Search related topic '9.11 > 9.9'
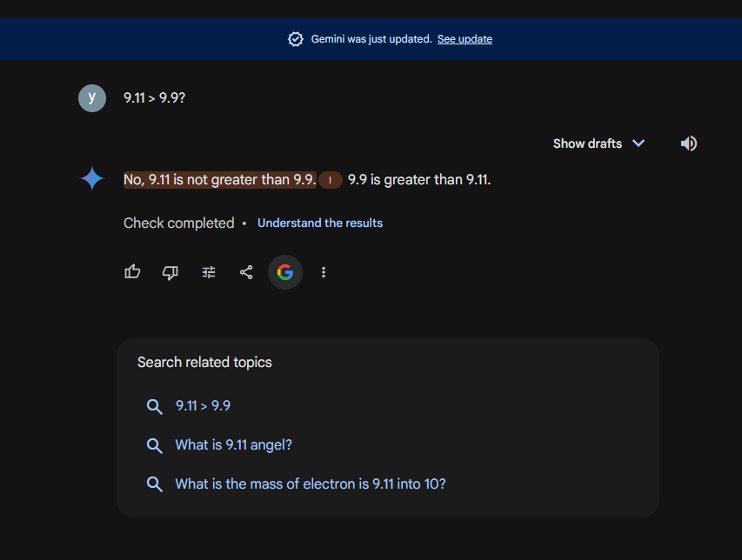Viewport: 742px width, 560px height. pos(203,406)
